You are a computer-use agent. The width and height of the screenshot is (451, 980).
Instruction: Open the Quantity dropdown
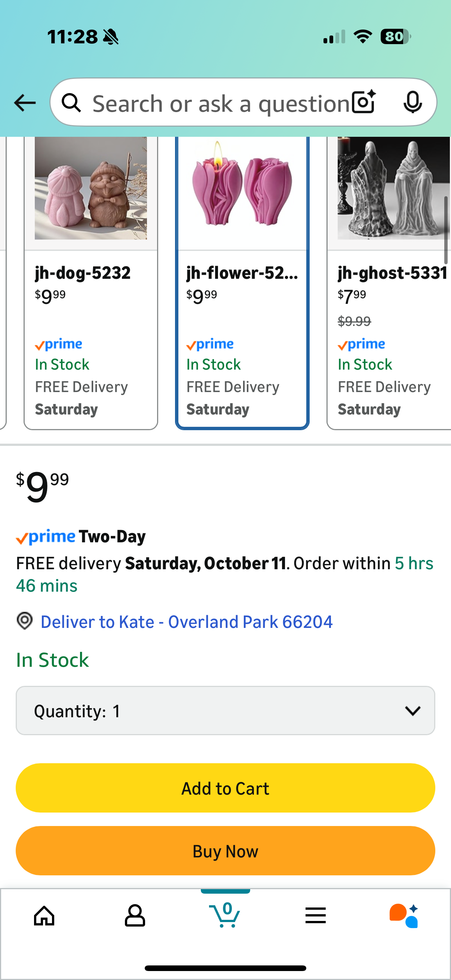pyautogui.click(x=225, y=710)
